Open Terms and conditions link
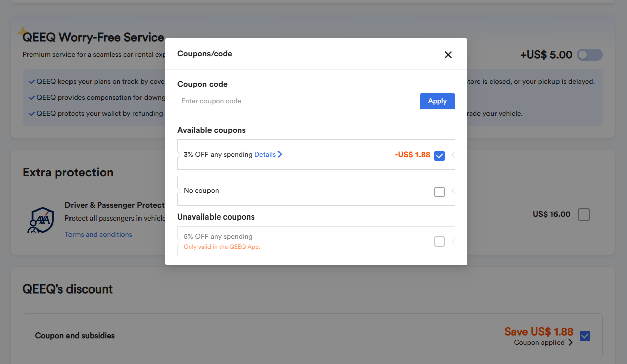The image size is (627, 364). pyautogui.click(x=99, y=234)
